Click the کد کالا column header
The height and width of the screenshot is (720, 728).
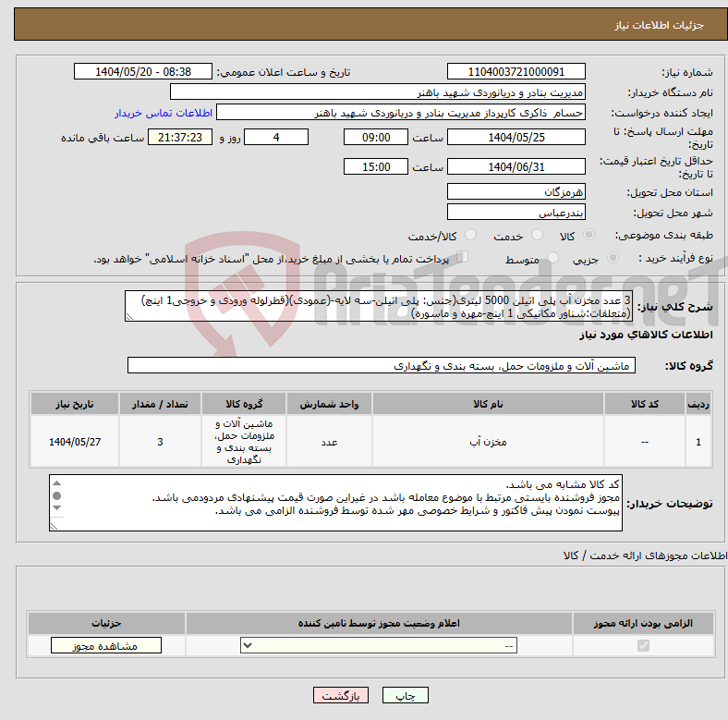click(x=645, y=404)
